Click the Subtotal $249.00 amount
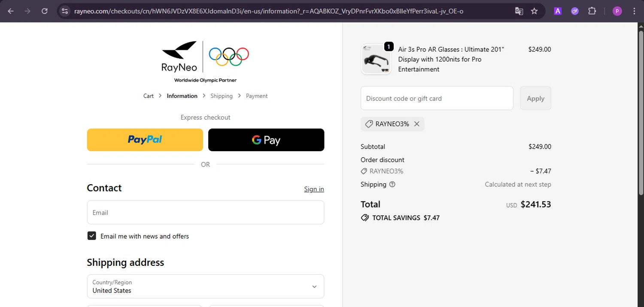 540,146
